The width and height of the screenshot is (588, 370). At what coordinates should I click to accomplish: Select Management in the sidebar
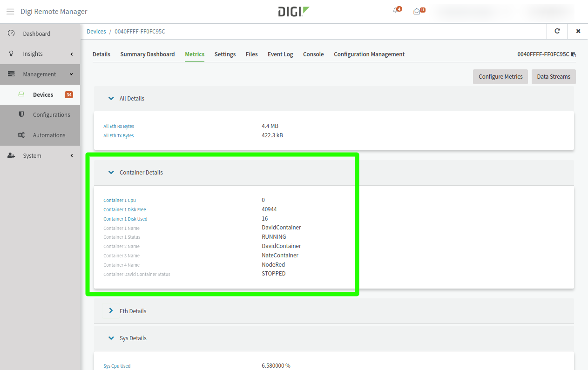click(40, 74)
